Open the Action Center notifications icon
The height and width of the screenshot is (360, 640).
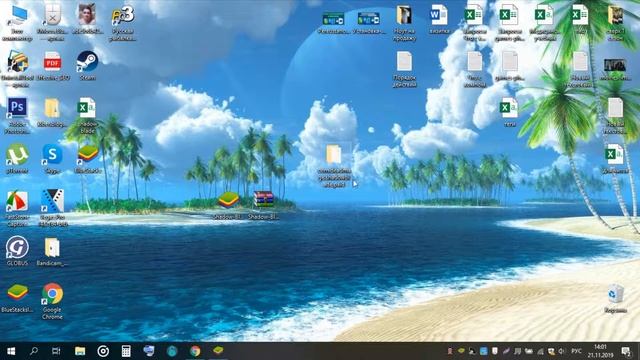click(x=626, y=351)
